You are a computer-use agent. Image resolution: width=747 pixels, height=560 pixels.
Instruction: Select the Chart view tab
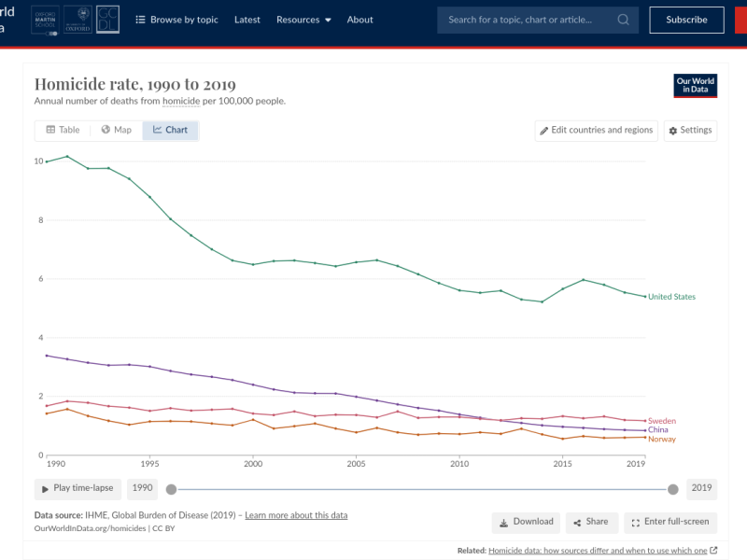(x=170, y=130)
